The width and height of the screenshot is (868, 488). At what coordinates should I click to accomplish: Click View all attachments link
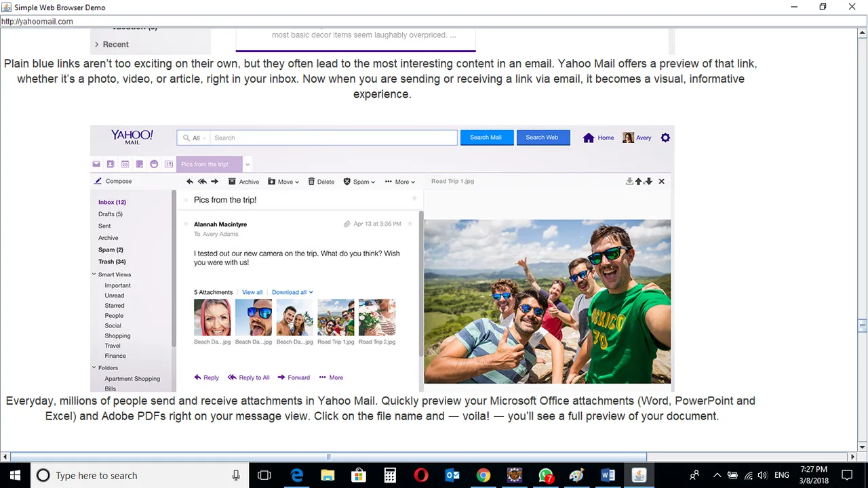point(252,292)
